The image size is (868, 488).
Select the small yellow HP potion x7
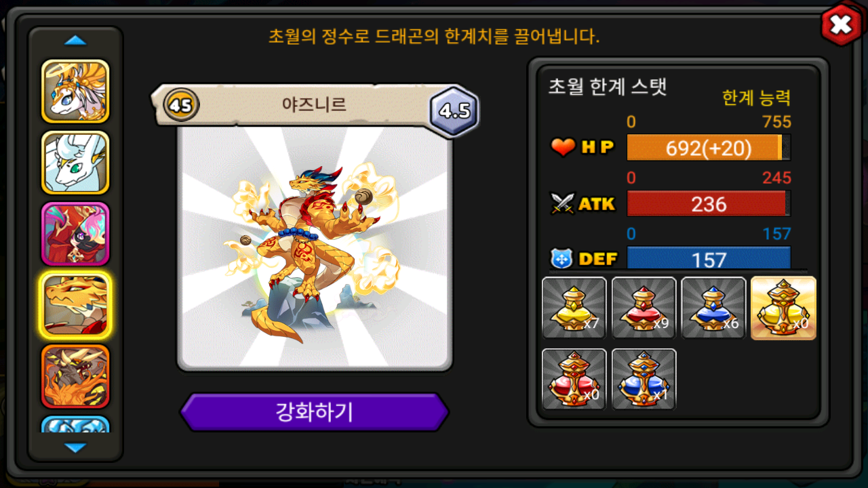coord(574,308)
